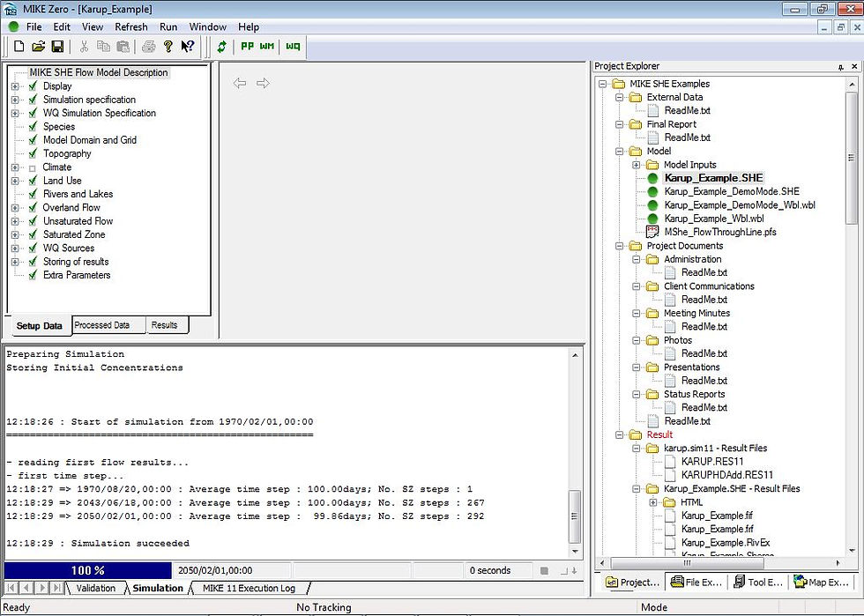Image resolution: width=864 pixels, height=616 pixels.
Task: Click the stop simulation square button
Action: pos(545,571)
